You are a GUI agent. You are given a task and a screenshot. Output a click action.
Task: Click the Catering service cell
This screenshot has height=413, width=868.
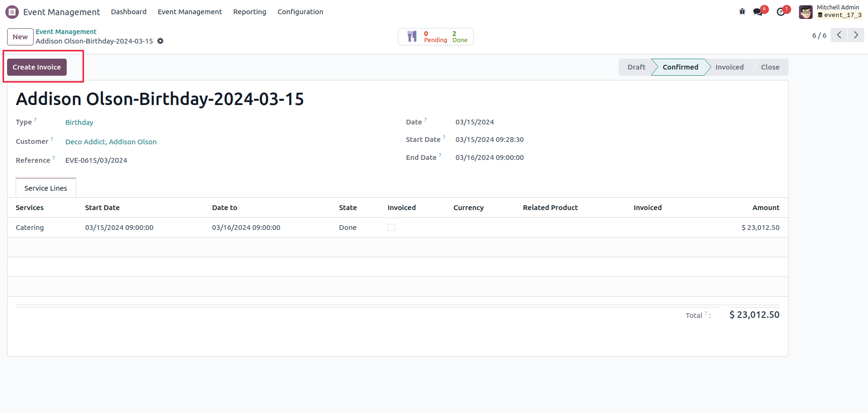point(30,228)
